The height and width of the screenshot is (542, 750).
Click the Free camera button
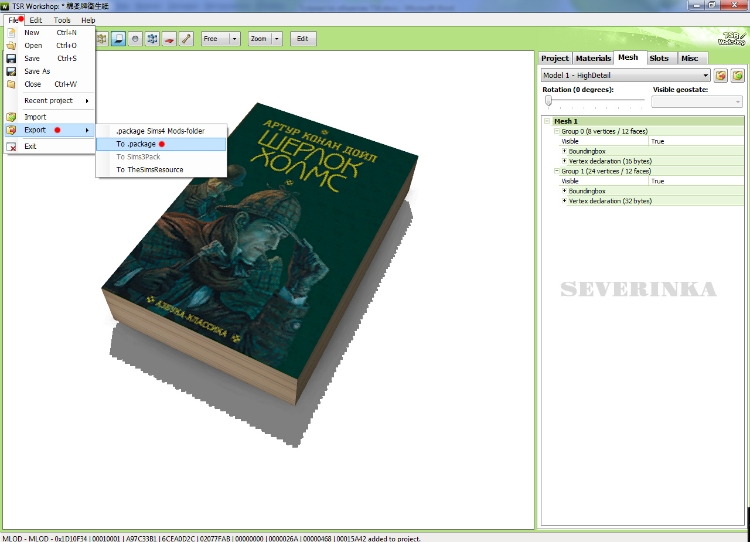[215, 39]
